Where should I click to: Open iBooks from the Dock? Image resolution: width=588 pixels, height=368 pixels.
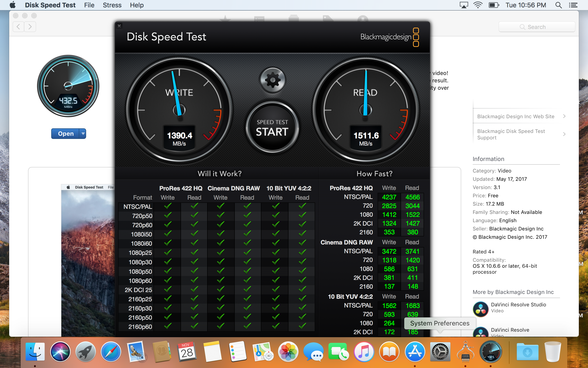(389, 352)
